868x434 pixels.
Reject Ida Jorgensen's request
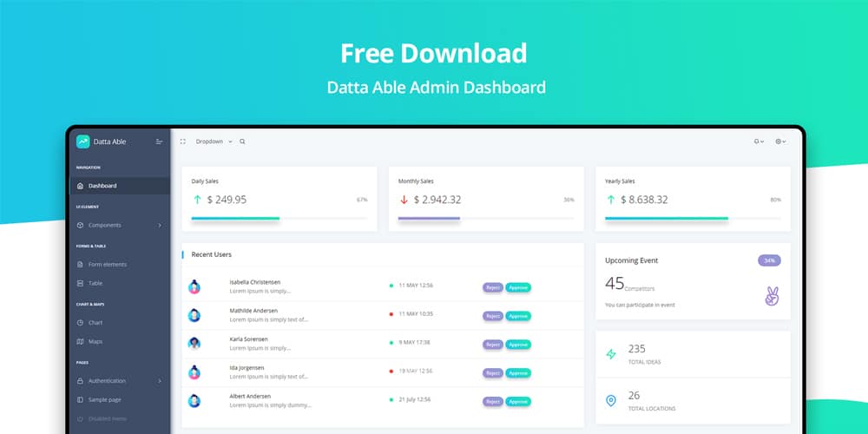tap(493, 373)
